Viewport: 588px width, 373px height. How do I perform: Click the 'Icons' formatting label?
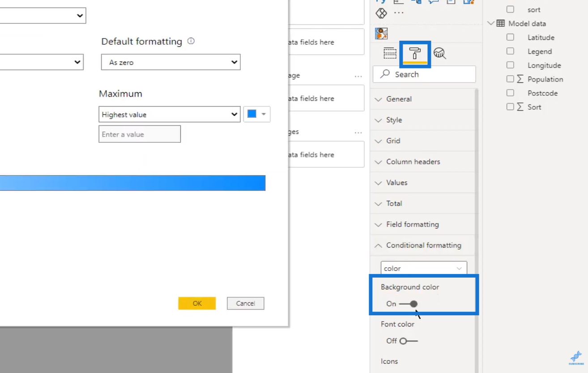389,361
